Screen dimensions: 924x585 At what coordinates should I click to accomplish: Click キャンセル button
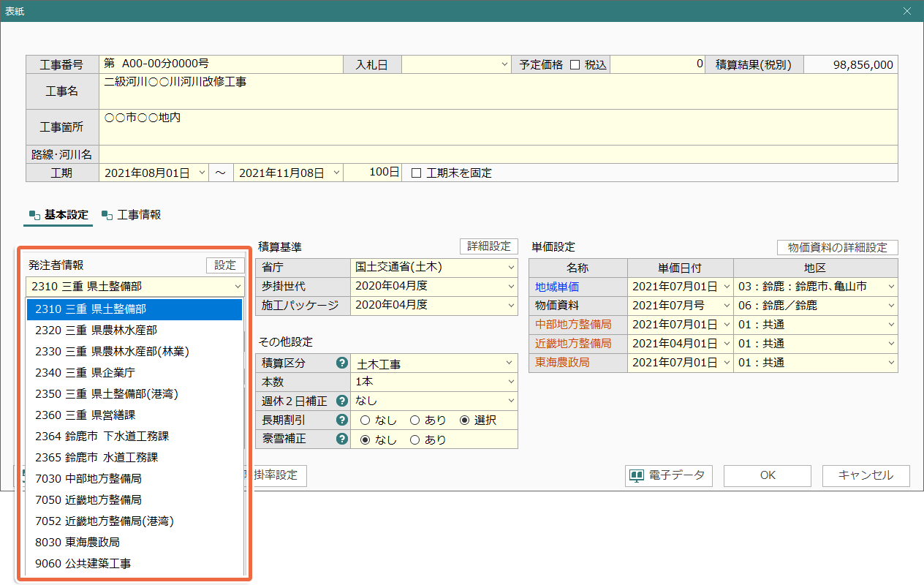866,476
